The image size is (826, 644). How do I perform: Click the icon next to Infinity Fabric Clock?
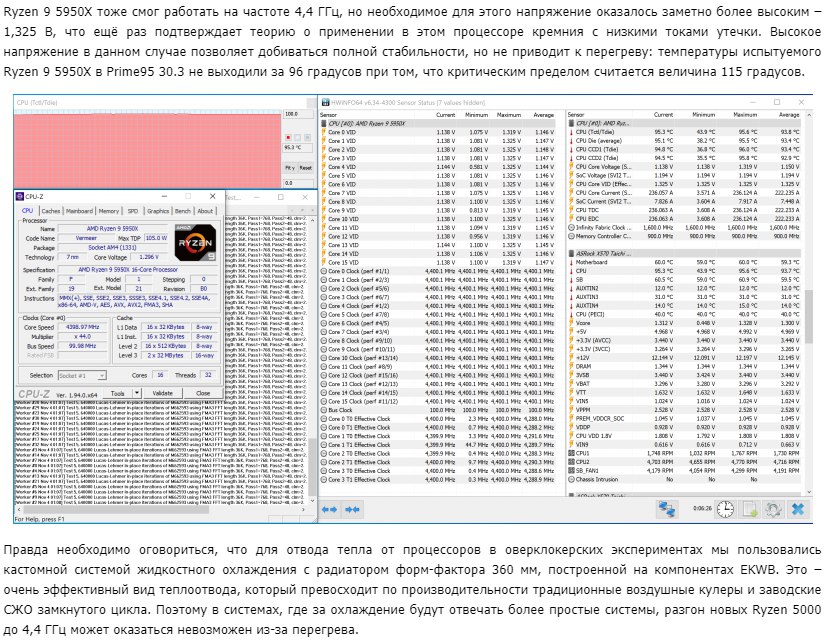572,228
